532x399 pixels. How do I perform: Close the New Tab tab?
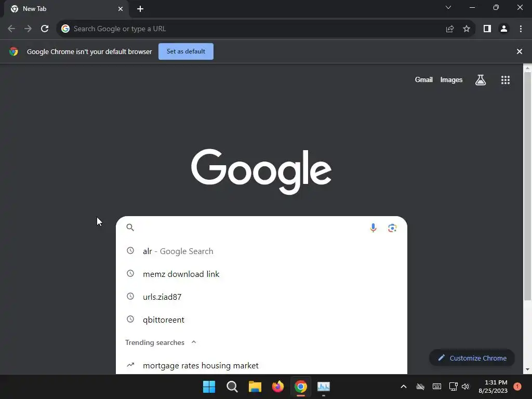[x=121, y=9]
